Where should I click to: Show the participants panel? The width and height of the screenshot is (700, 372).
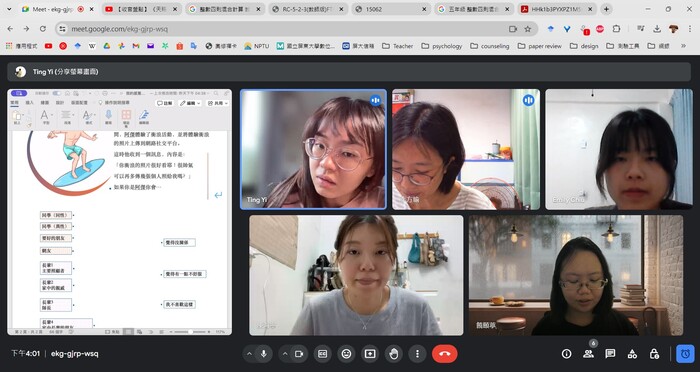588,354
